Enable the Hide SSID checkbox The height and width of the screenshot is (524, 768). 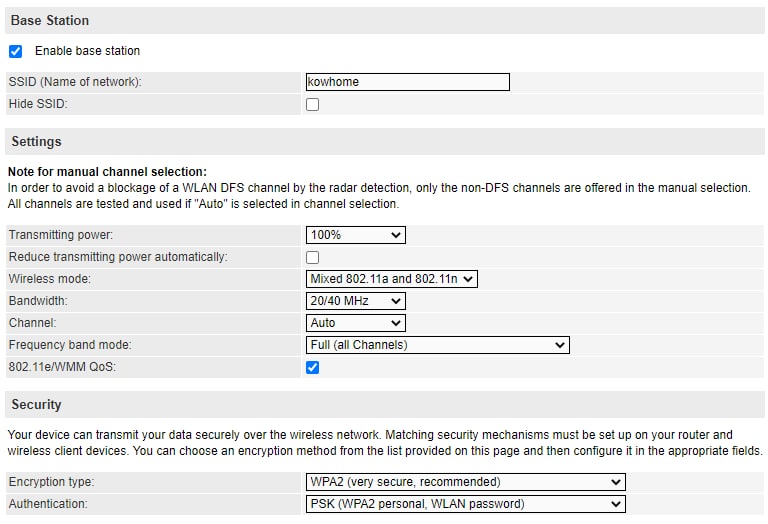click(x=312, y=104)
